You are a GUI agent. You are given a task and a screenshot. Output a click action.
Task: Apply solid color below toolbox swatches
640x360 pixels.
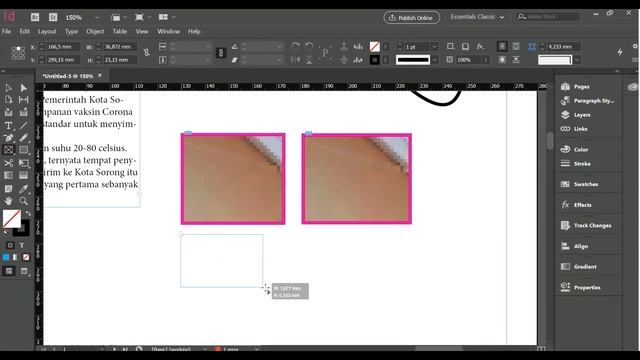click(x=6, y=257)
